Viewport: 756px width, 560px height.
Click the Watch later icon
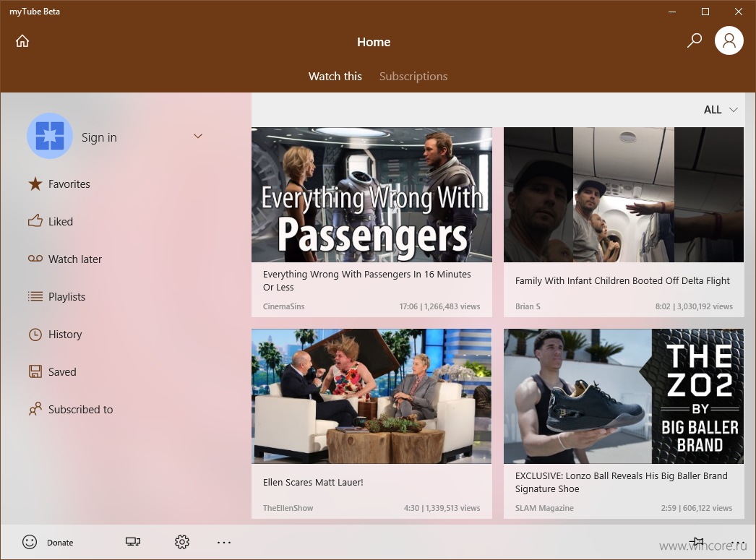(x=35, y=259)
